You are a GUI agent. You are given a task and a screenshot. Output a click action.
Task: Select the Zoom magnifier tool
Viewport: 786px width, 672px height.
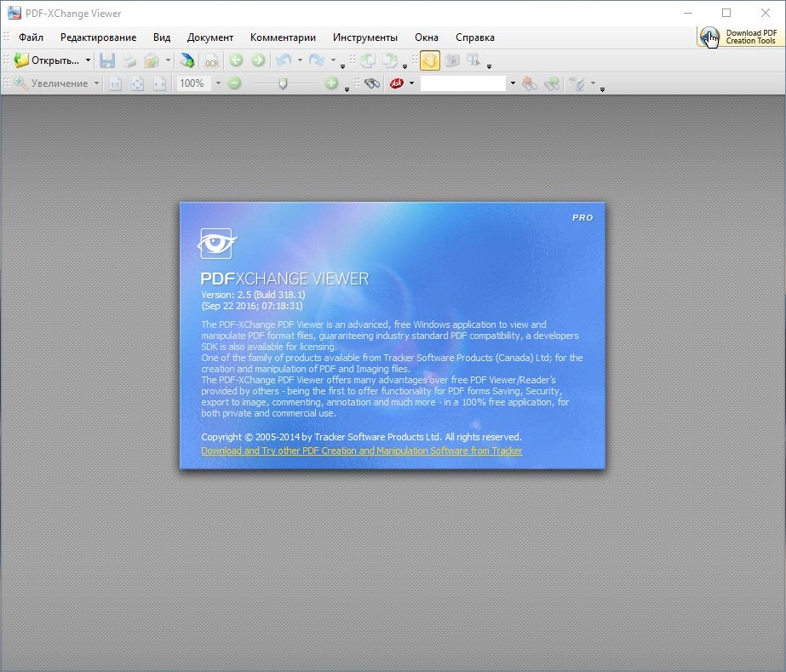21,83
